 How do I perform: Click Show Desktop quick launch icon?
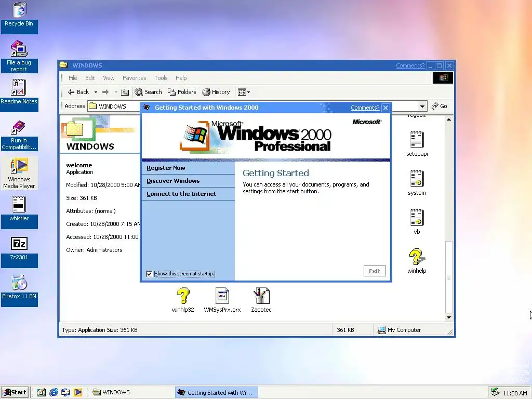(42, 393)
